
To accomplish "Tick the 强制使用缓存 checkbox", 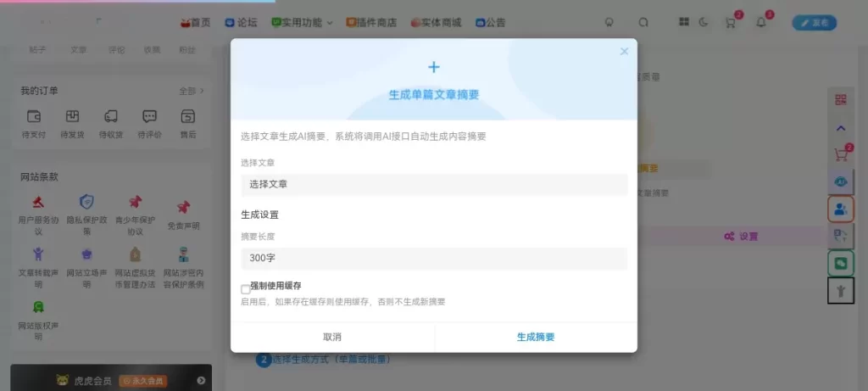I will click(246, 289).
